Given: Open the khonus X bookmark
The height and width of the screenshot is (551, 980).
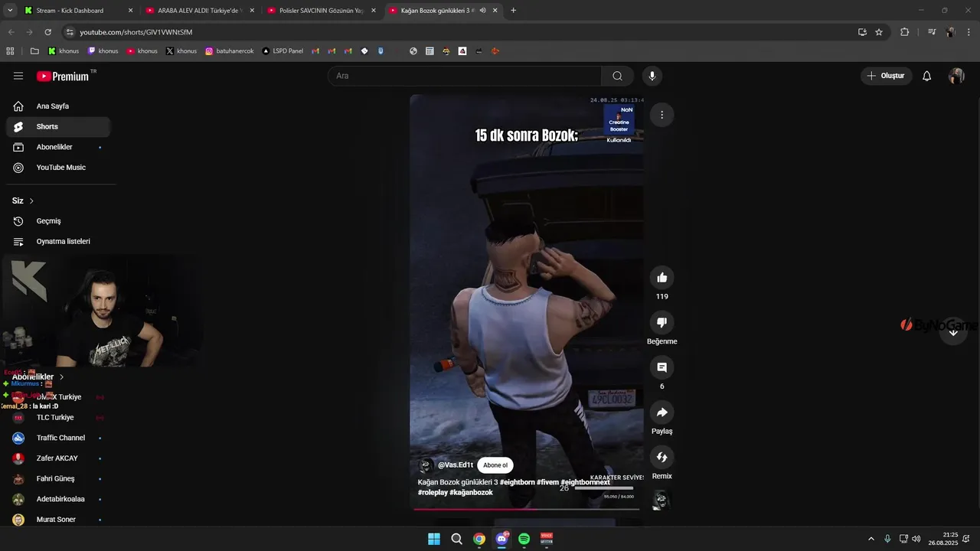Looking at the screenshot, I should (x=181, y=51).
